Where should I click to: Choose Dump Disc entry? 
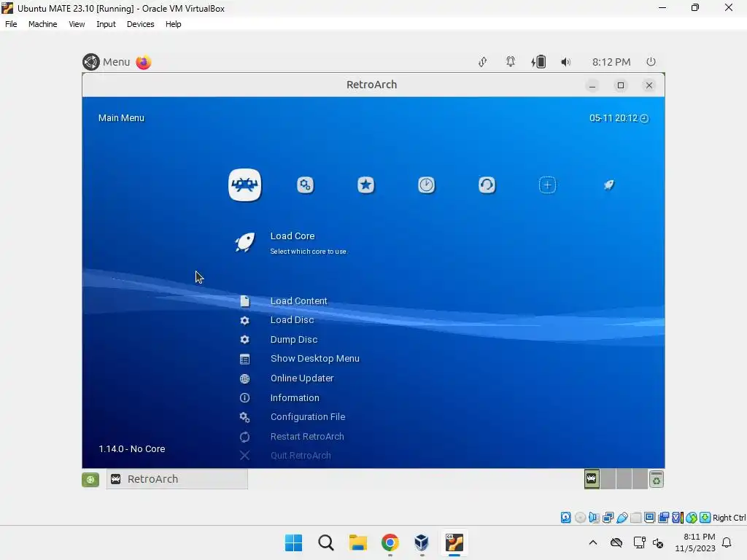coord(294,340)
